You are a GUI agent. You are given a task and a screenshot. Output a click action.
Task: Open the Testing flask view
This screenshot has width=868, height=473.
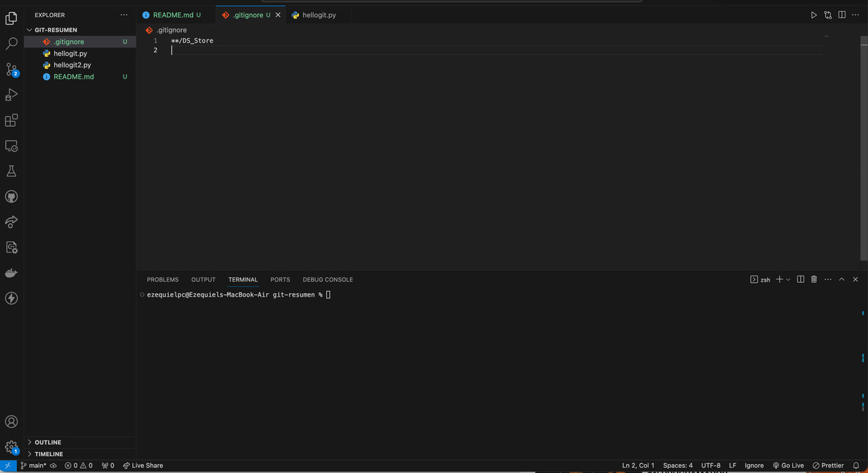[11, 171]
